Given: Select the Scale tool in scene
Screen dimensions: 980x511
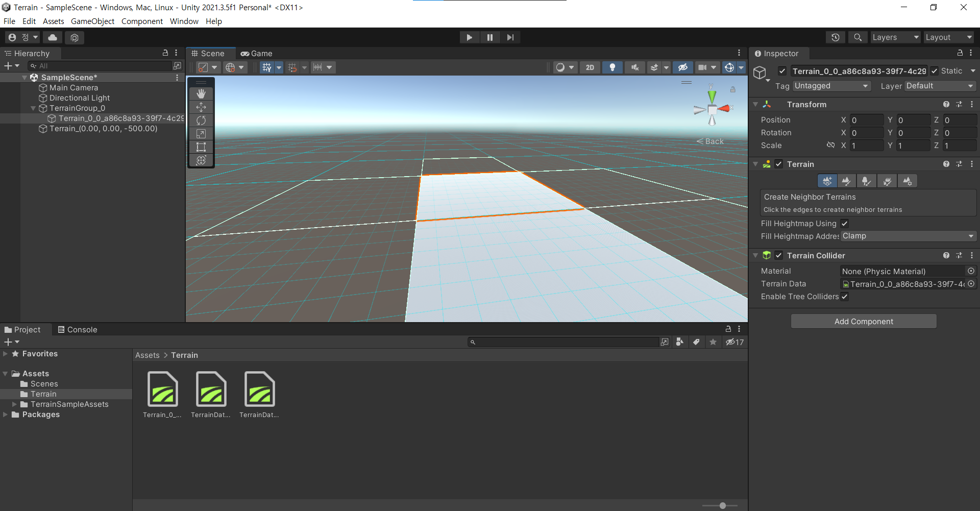Looking at the screenshot, I should click(201, 134).
